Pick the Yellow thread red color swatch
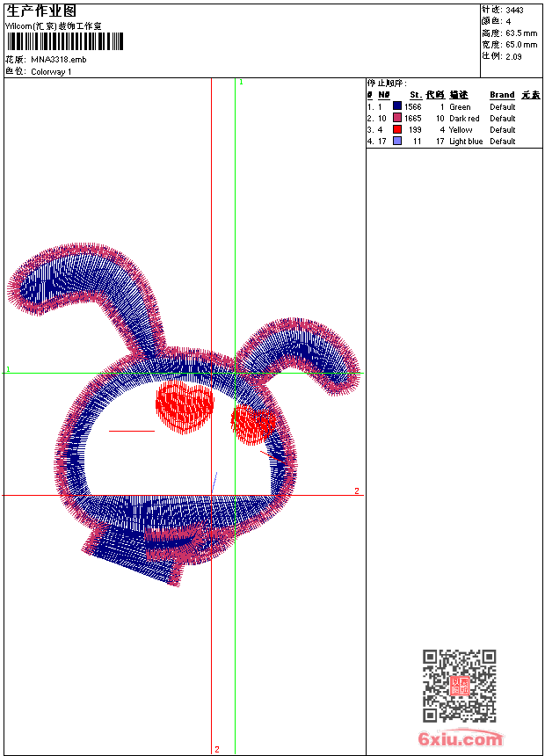Viewport: 545px width, 756px height. pos(397,130)
